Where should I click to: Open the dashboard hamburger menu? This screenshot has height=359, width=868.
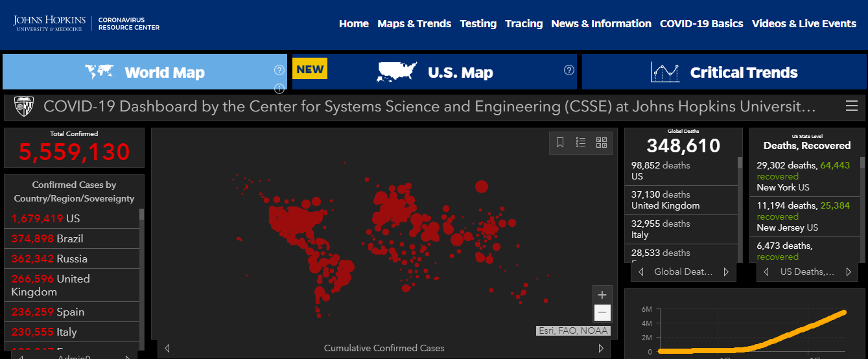[x=852, y=106]
